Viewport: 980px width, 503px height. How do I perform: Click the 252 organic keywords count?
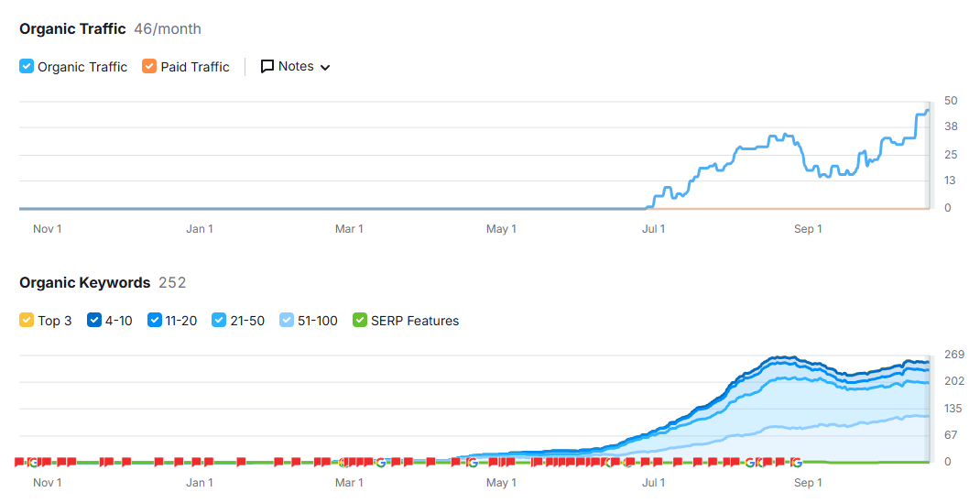pos(172,283)
